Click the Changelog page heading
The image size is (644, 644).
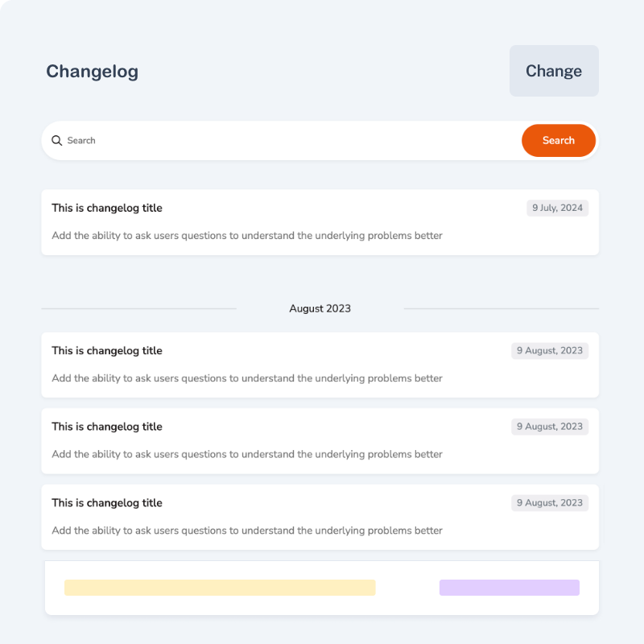[92, 72]
